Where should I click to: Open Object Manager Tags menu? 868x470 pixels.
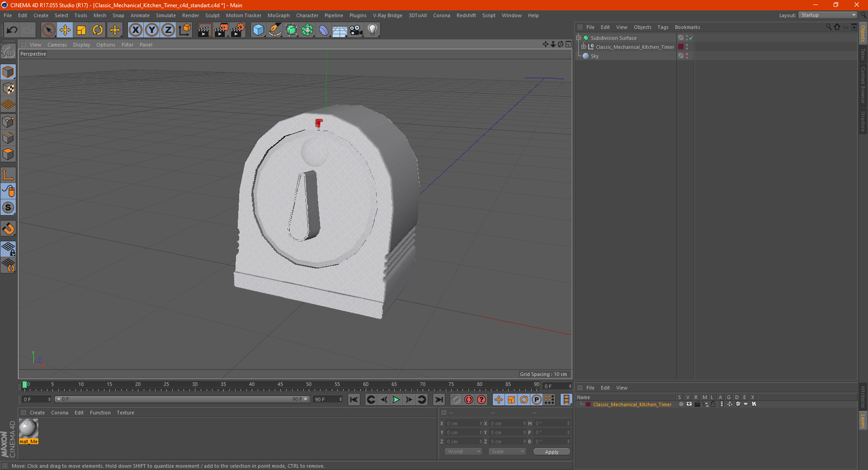663,27
